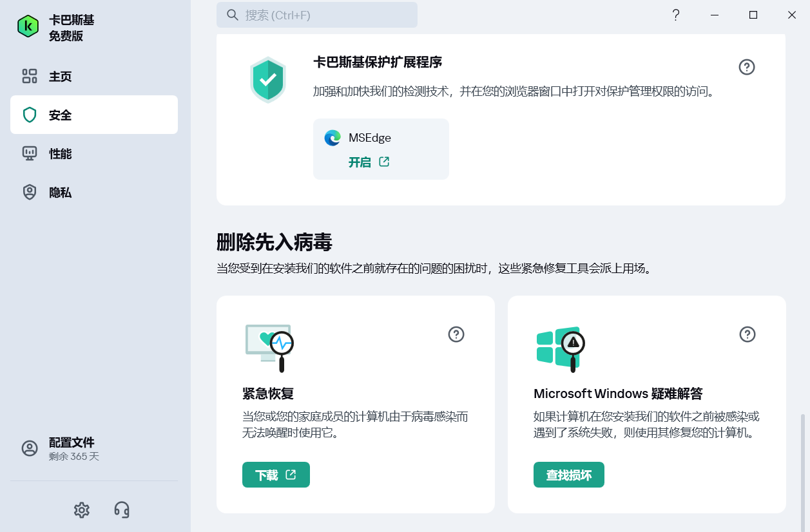Go to 性能 performance section
Image resolution: width=810 pixels, height=532 pixels.
[94, 153]
